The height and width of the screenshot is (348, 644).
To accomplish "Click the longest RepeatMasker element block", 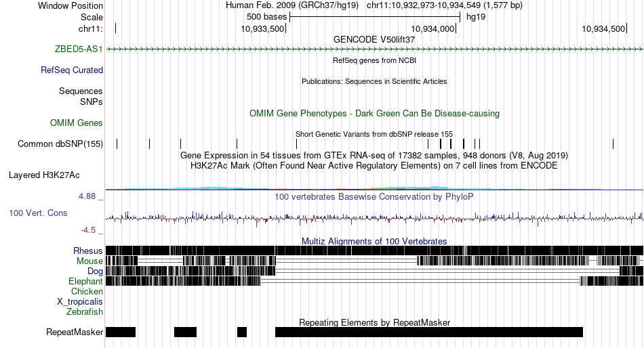I will tap(429, 332).
